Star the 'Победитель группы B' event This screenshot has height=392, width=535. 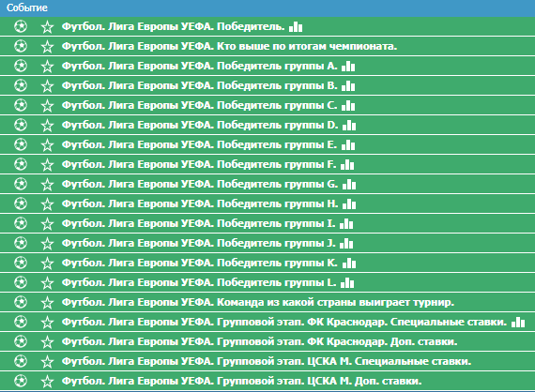[47, 86]
